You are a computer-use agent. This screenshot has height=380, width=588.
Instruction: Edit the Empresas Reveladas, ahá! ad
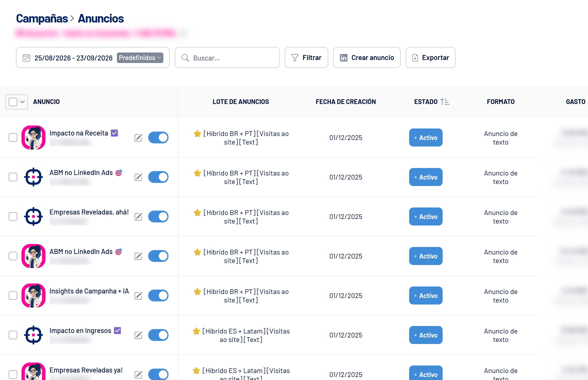pos(138,216)
